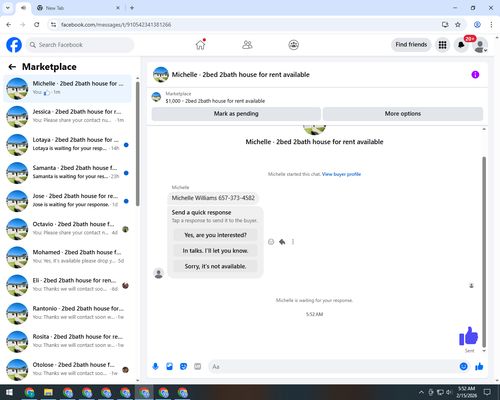Open Eli conversation in list
500x400 pixels.
pyautogui.click(x=67, y=285)
